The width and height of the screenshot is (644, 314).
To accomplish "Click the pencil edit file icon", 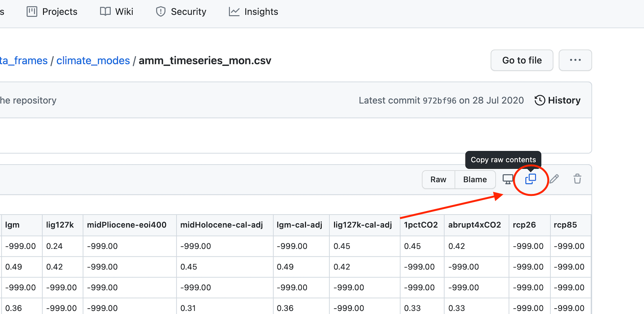I will pos(554,179).
